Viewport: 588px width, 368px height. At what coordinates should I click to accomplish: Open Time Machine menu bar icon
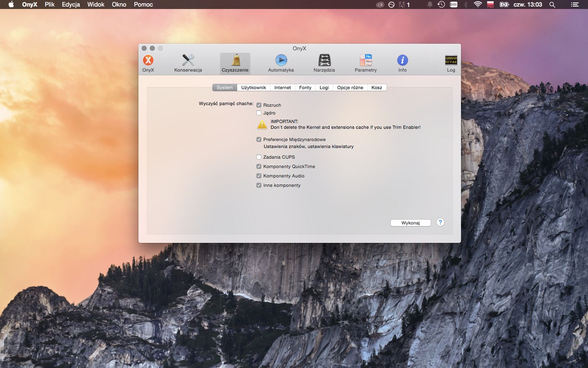(x=441, y=4)
